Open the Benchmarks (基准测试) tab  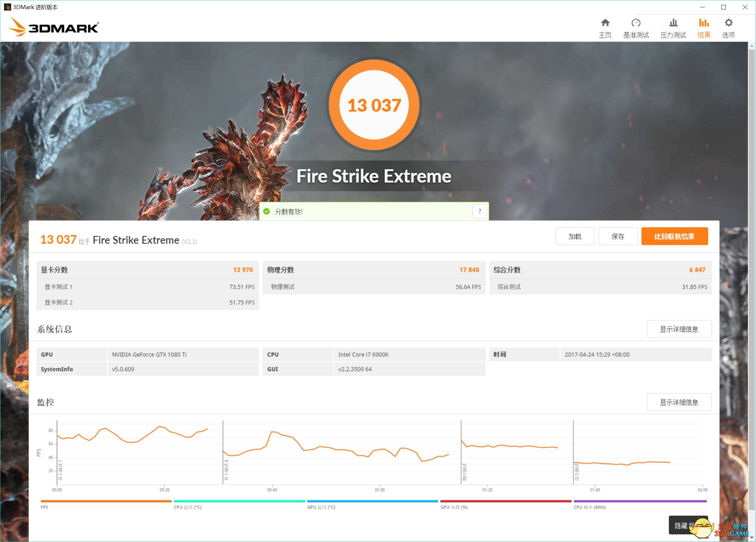[636, 29]
